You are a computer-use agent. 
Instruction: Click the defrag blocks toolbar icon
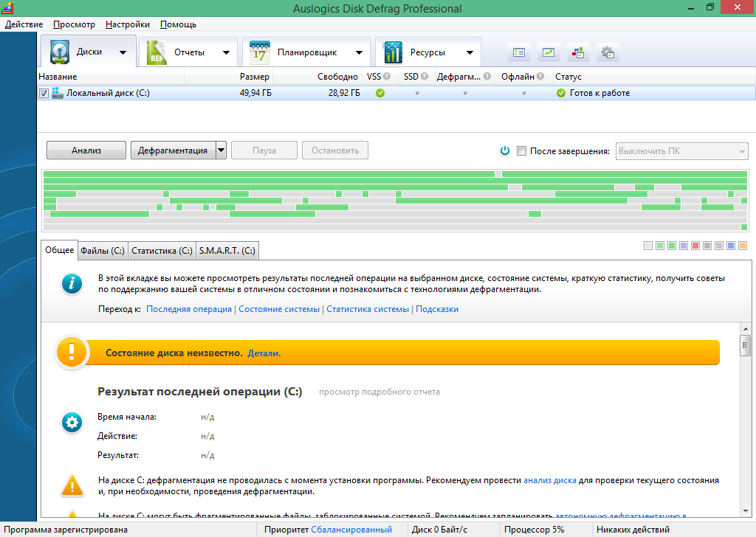coord(578,52)
